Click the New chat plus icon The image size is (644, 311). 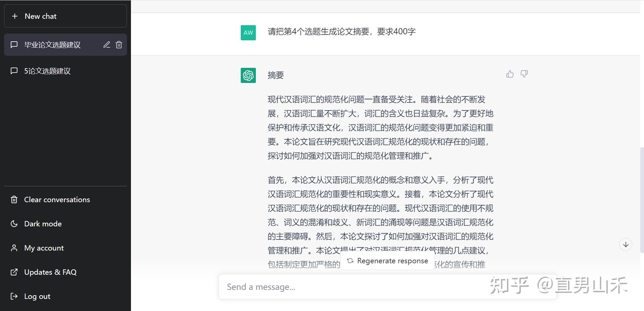(x=15, y=16)
